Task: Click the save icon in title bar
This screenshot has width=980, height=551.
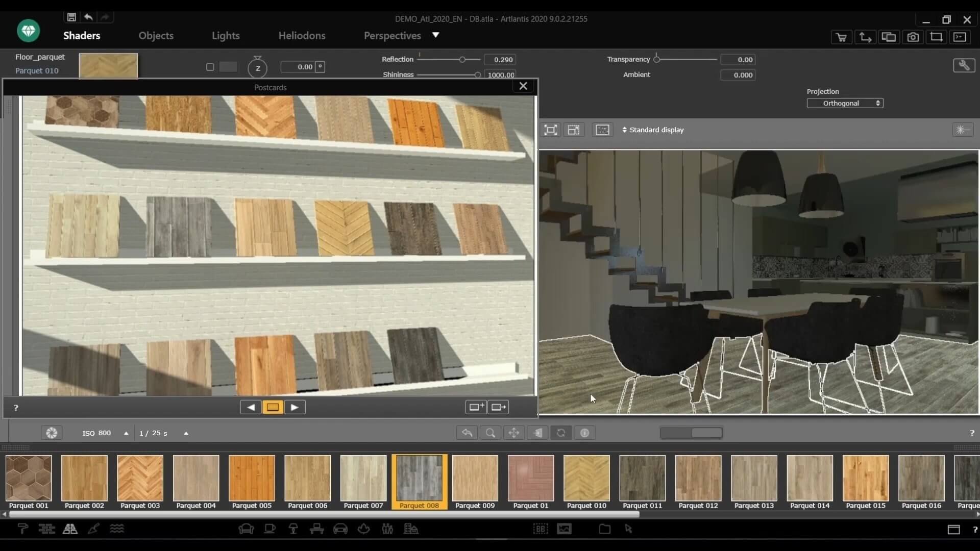Action: (71, 17)
